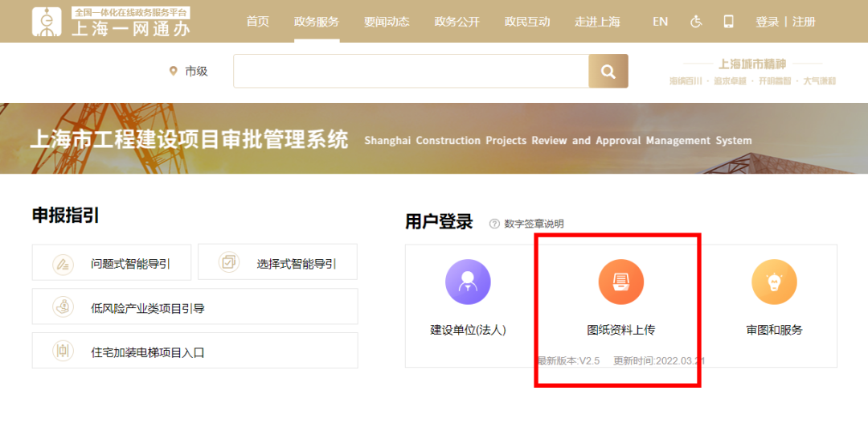
Task: Open the mobile phone version icon
Action: coord(728,22)
